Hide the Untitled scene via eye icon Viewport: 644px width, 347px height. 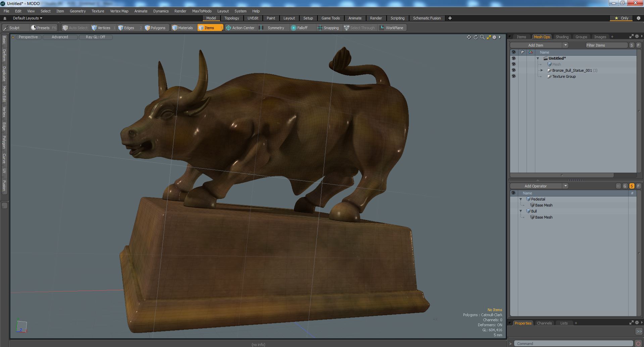tap(513, 58)
